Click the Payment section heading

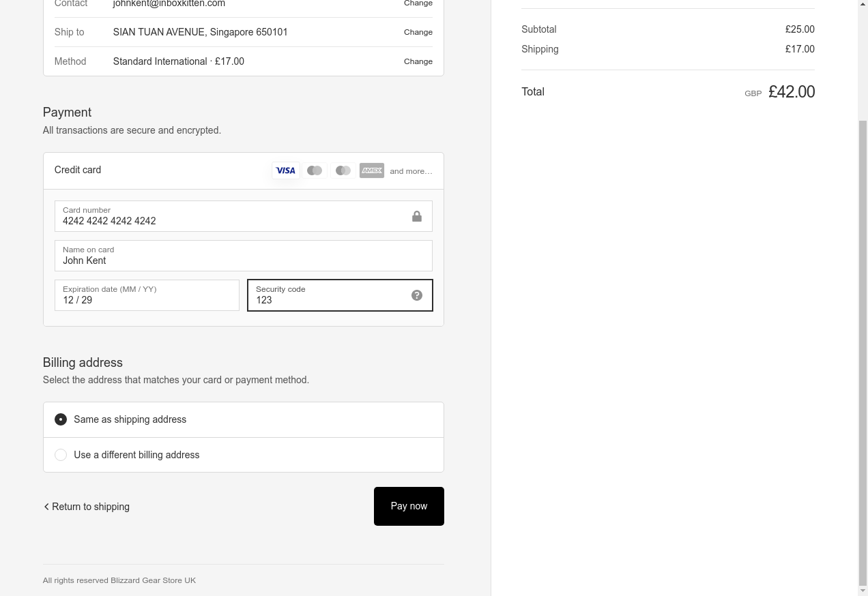point(67,113)
